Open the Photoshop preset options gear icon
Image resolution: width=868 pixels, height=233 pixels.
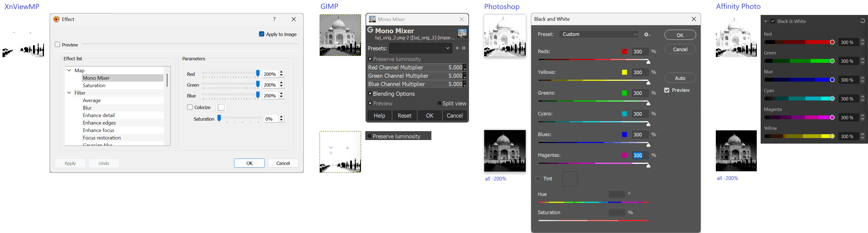click(647, 34)
